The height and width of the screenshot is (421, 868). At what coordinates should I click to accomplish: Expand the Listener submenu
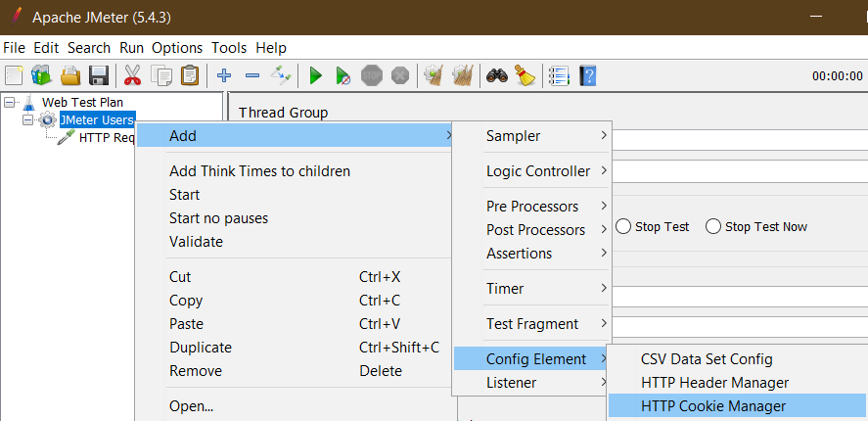pyautogui.click(x=532, y=383)
